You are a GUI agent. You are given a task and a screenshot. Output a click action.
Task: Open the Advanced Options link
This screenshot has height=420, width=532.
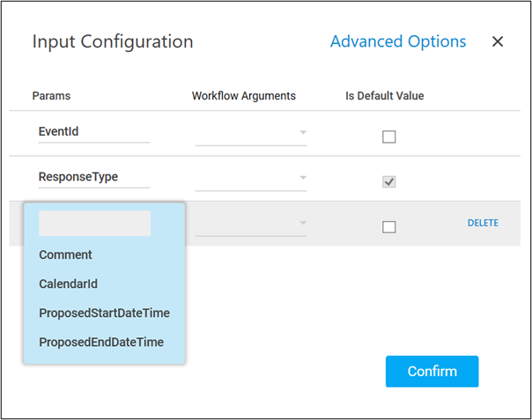[398, 41]
